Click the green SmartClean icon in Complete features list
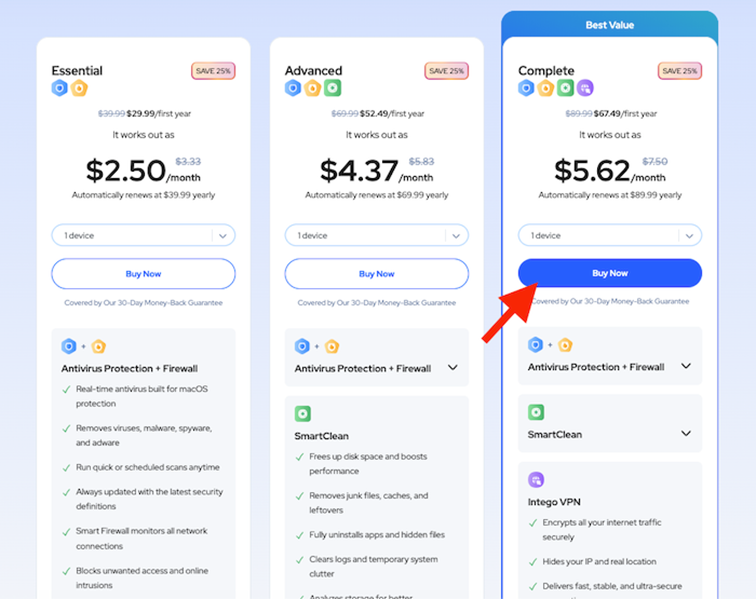756x599 pixels. [x=536, y=412]
